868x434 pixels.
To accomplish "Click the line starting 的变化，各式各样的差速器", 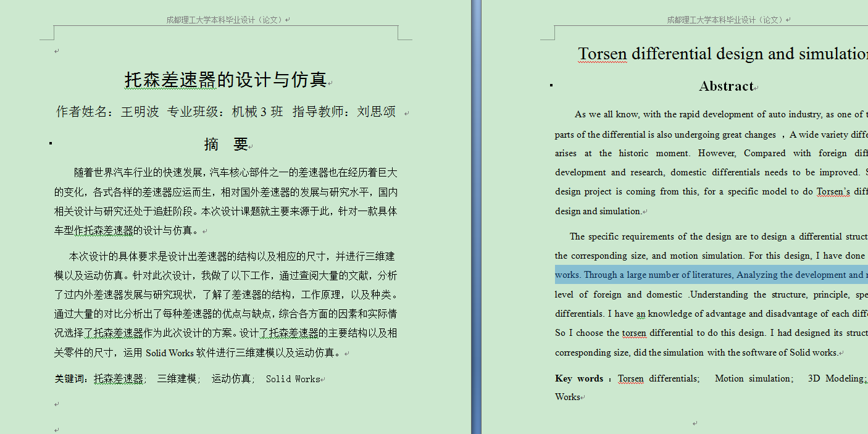I will tap(226, 192).
